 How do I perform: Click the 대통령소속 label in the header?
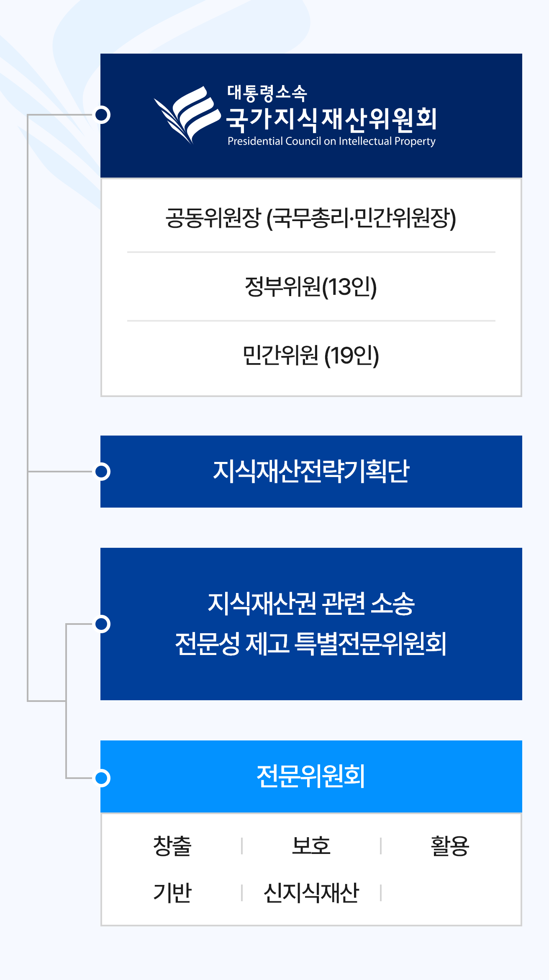point(267,93)
